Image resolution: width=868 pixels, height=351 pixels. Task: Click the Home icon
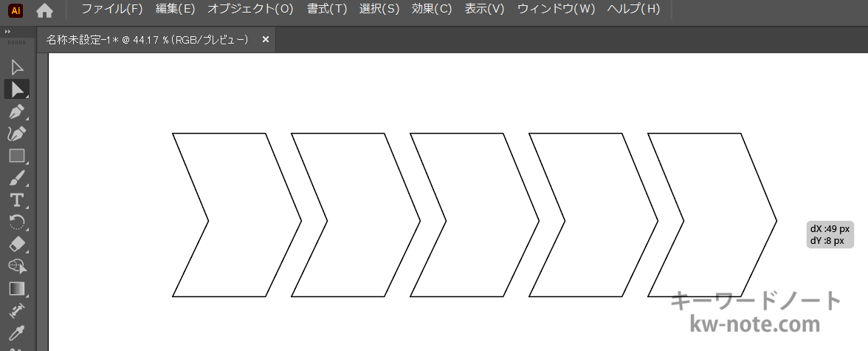(x=44, y=10)
